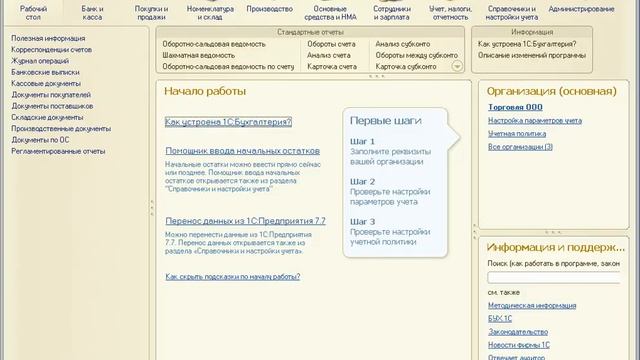Screen dimensions: 640x360
Task: Open Описание изменений программы
Action: (532, 55)
